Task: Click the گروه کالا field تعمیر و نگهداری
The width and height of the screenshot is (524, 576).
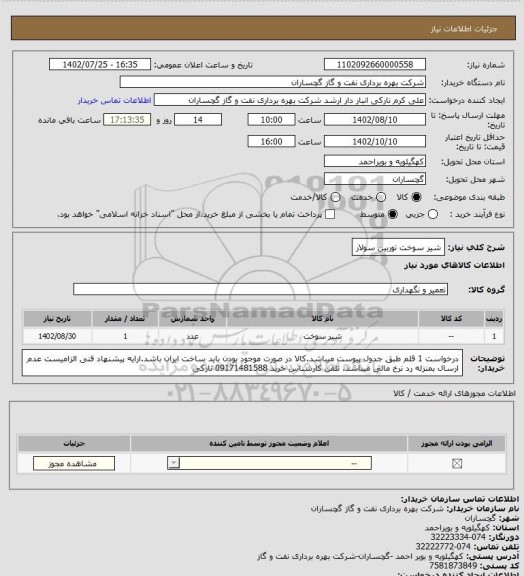Action: pyautogui.click(x=261, y=289)
